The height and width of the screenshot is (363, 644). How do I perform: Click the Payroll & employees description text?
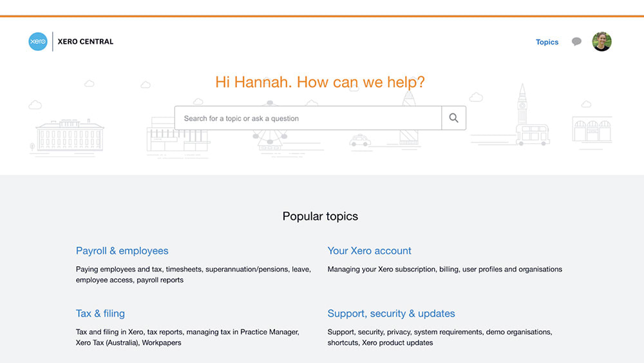coord(193,275)
